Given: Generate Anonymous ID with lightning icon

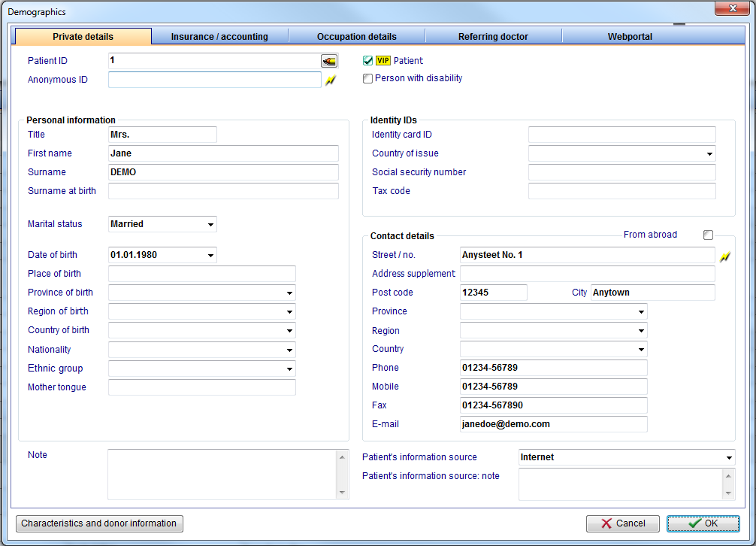Looking at the screenshot, I should 330,80.
